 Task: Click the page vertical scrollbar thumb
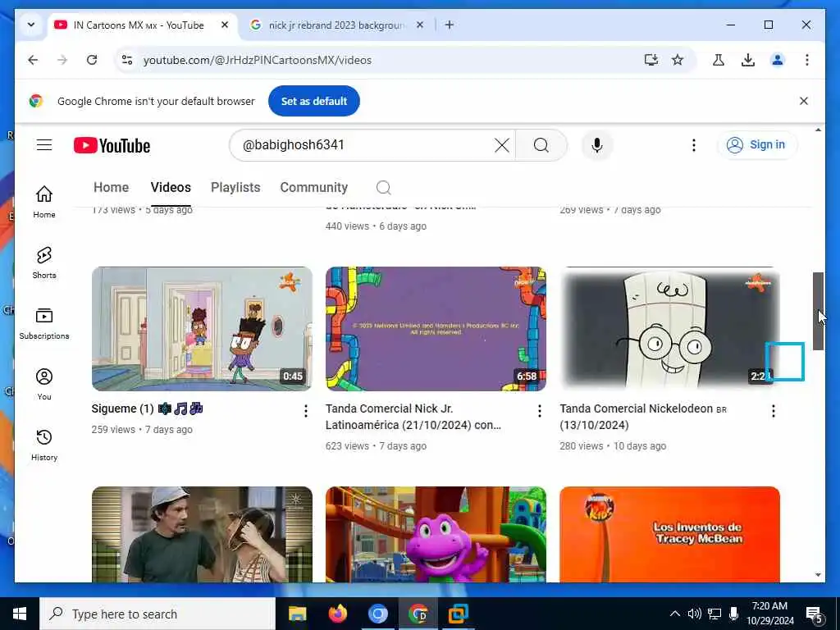pyautogui.click(x=818, y=311)
